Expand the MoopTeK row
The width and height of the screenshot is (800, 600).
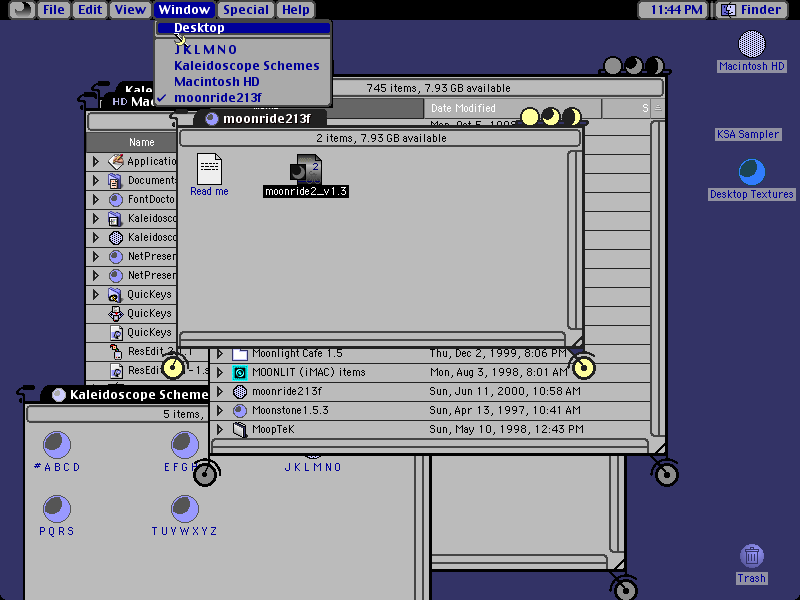(220, 429)
